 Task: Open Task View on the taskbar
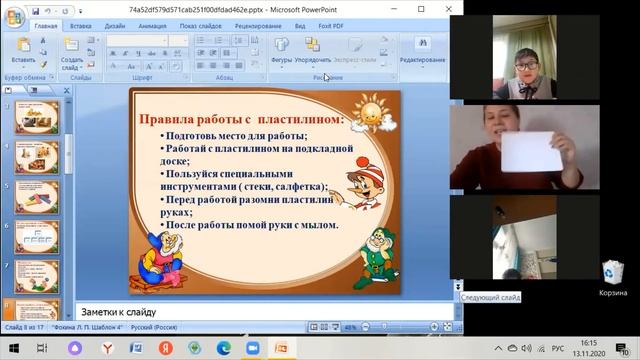coord(42,348)
